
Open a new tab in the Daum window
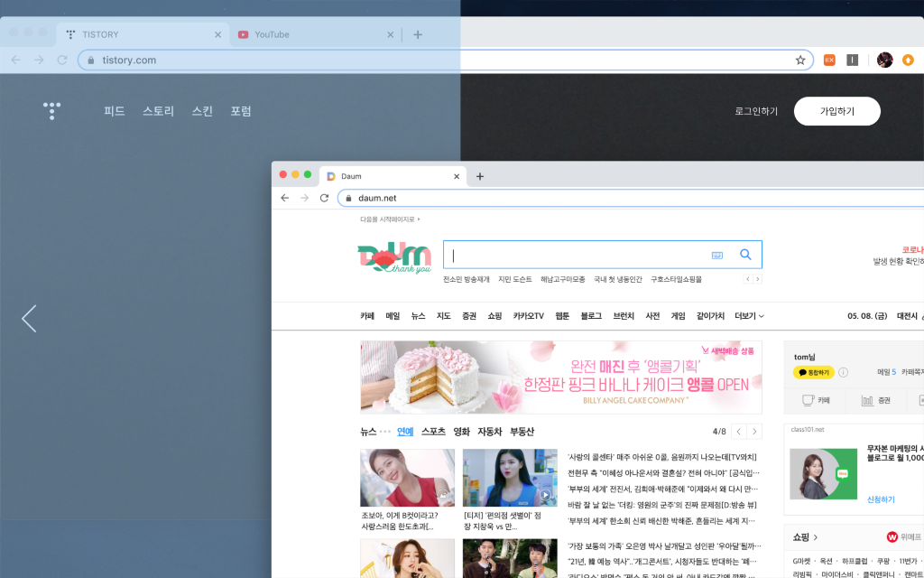[x=480, y=176]
